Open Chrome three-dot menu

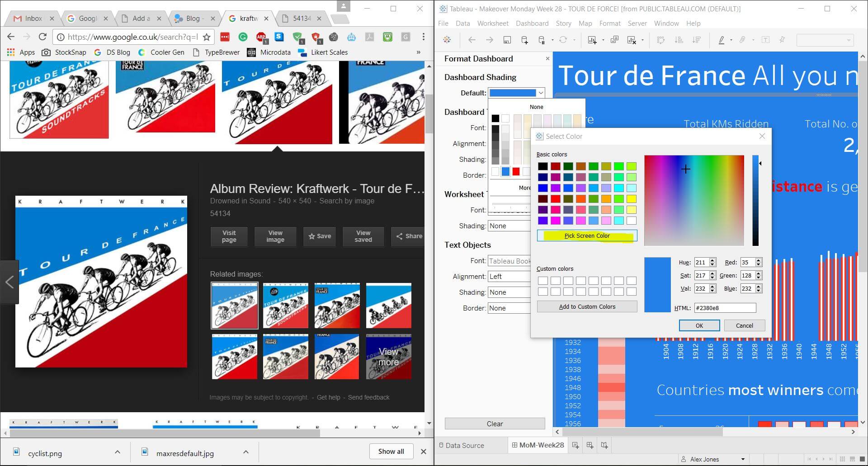423,37
